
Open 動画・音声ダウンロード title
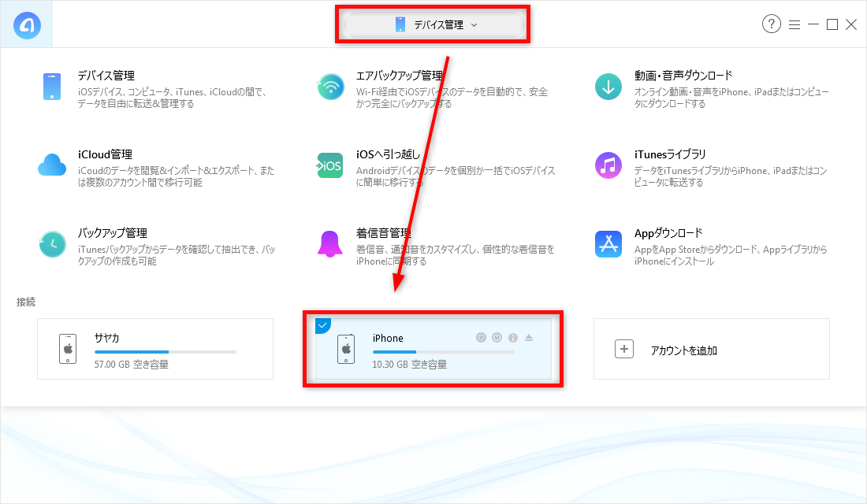pos(683,75)
